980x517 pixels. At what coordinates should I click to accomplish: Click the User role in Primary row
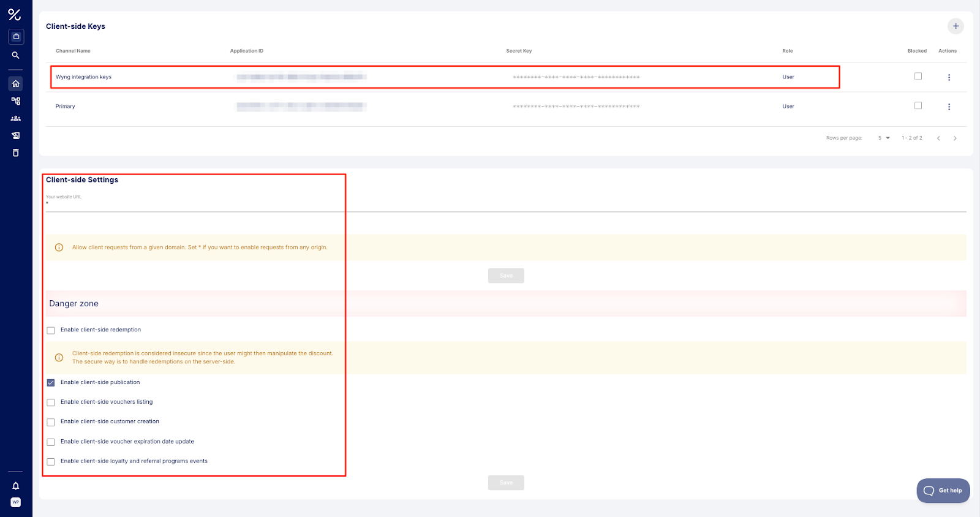pyautogui.click(x=788, y=107)
